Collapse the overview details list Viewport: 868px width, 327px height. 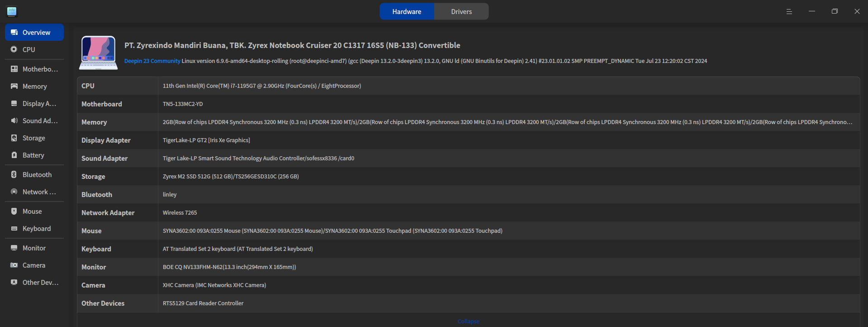tap(469, 321)
